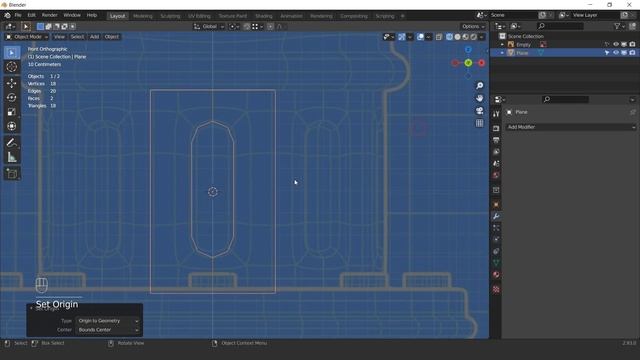Viewport: 640px width, 360px height.
Task: Open the Options dropdown in viewport
Action: click(x=473, y=27)
